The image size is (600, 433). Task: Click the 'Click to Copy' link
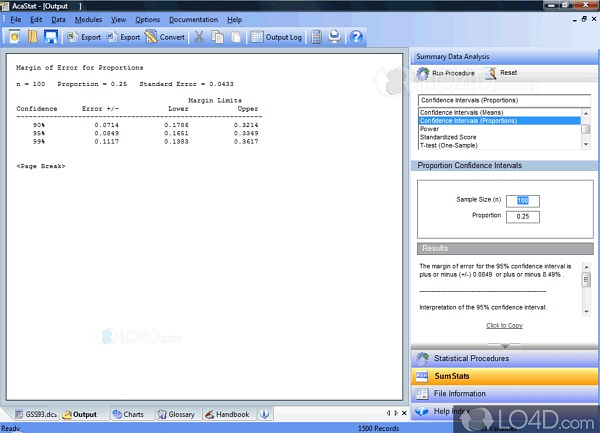coord(504,325)
